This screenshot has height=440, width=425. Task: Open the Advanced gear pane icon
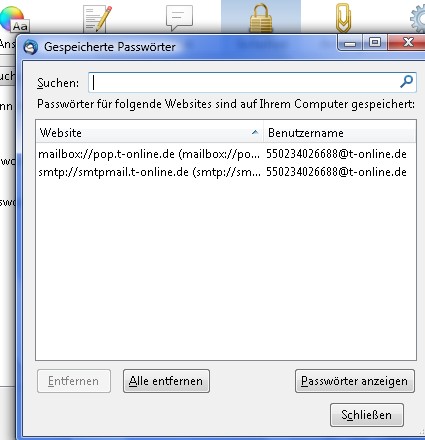pyautogui.click(x=418, y=19)
